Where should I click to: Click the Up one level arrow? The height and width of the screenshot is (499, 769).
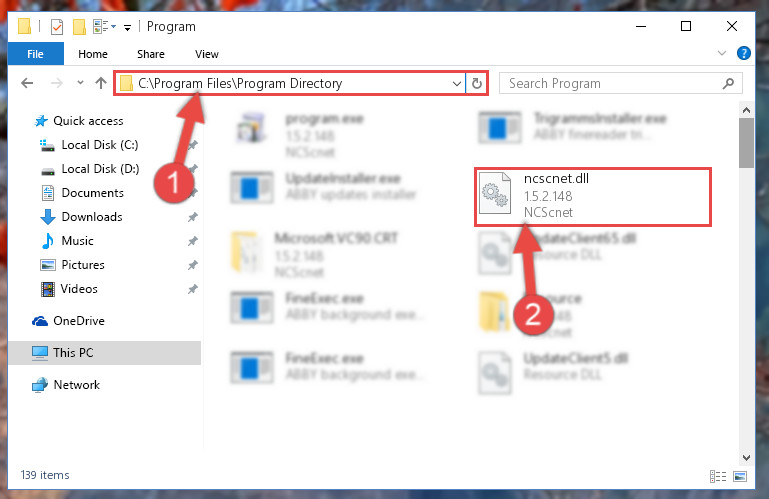[101, 83]
